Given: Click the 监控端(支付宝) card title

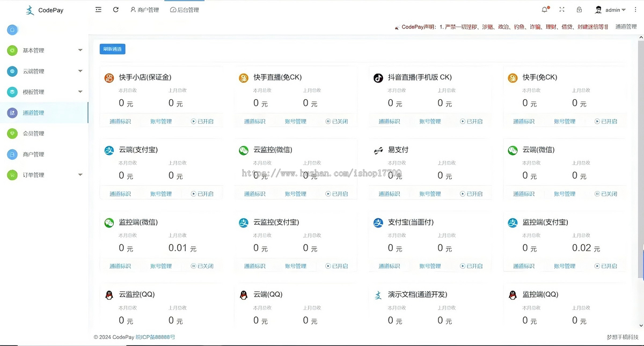Looking at the screenshot, I should (x=545, y=222).
